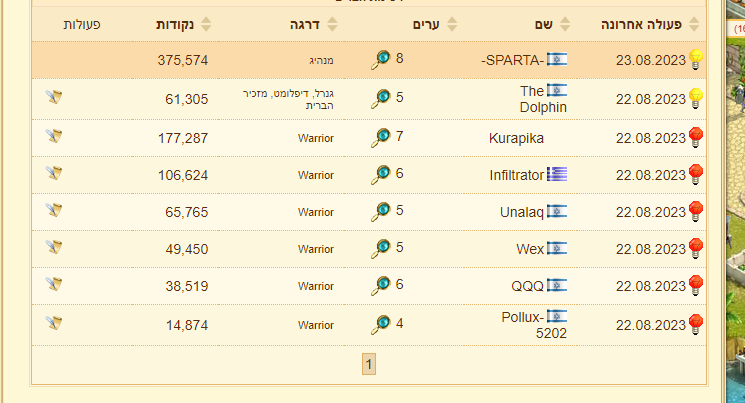Open the scroll action icon for Unalaq
This screenshot has width=745, height=403.
click(54, 210)
